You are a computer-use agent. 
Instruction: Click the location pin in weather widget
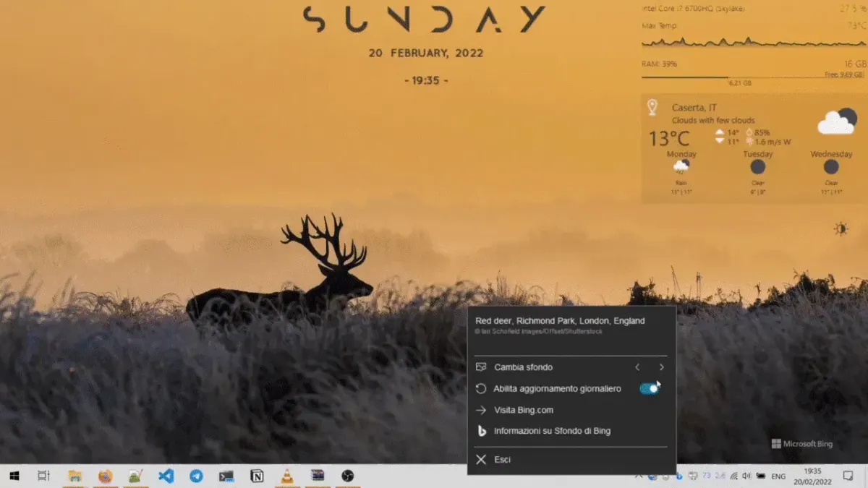click(652, 107)
